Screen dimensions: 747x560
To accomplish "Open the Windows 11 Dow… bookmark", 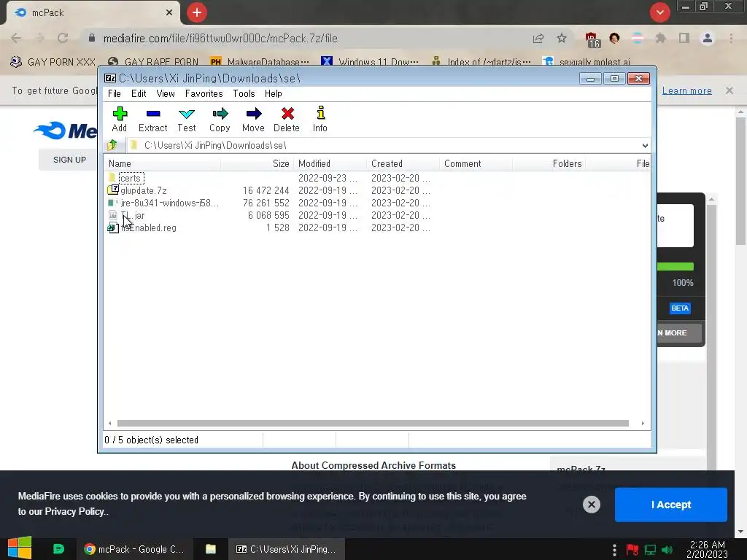I will 370,62.
